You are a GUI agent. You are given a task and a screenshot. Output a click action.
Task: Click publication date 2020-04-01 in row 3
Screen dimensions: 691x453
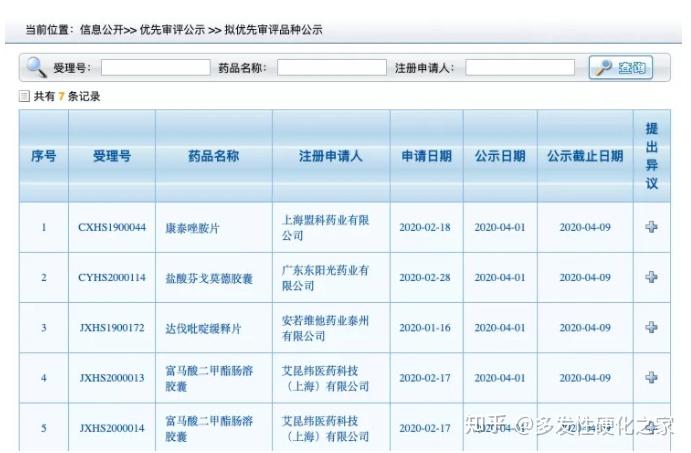click(500, 328)
